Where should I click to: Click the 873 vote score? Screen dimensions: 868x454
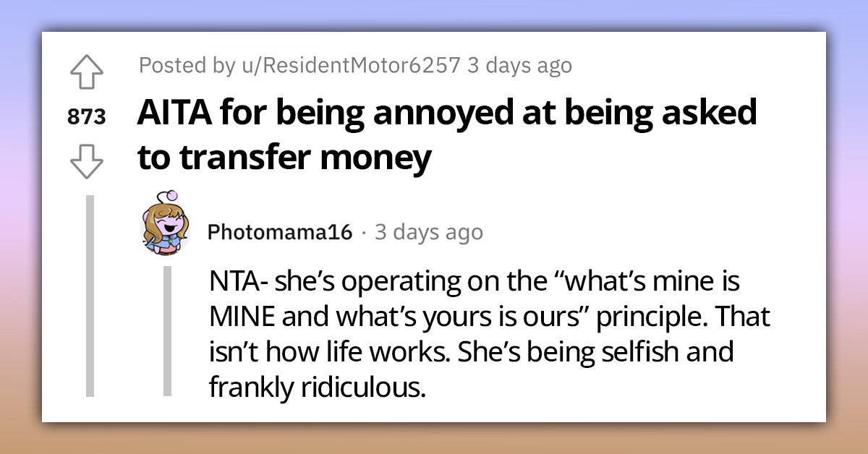click(x=88, y=117)
